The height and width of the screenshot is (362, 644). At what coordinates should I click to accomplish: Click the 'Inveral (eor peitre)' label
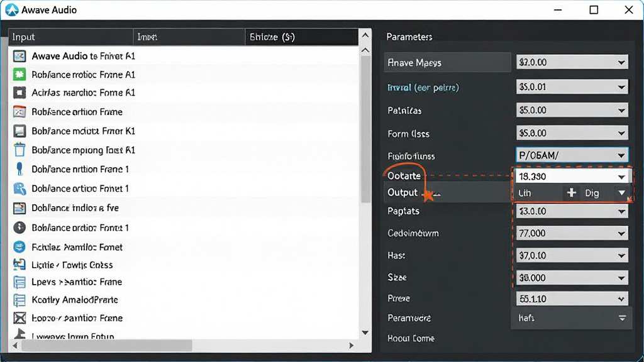[x=423, y=87]
